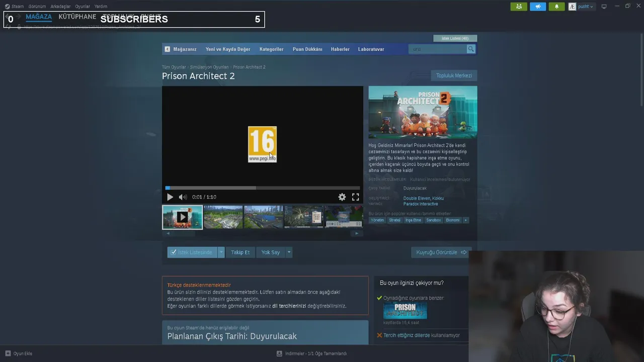Image resolution: width=644 pixels, height=362 pixels.
Task: Select the fourth screenshot thumbnail
Action: point(304,217)
